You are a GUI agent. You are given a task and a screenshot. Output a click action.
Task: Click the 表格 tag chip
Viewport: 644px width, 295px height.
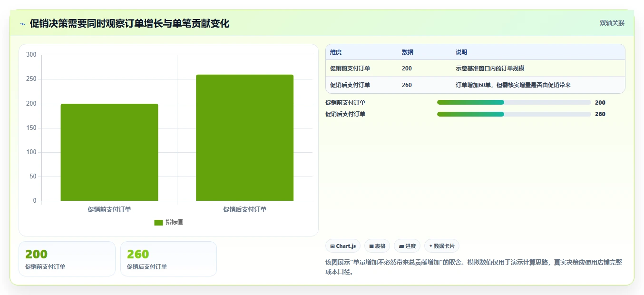tap(377, 246)
